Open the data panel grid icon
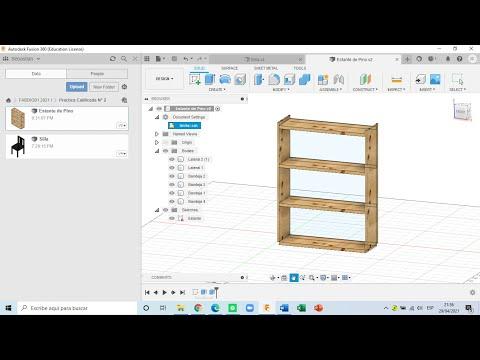This screenshot has height=360, width=480. pyautogui.click(x=147, y=59)
